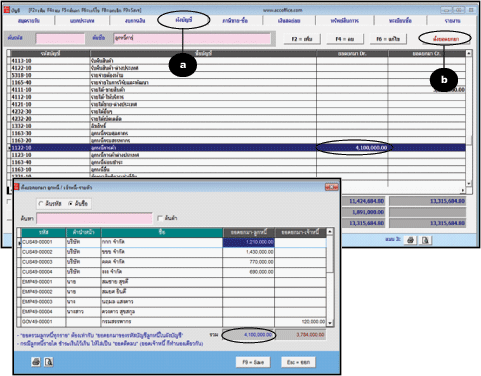Select customer row CUS49-00002
Viewport: 481px width, 376px height.
174,252
